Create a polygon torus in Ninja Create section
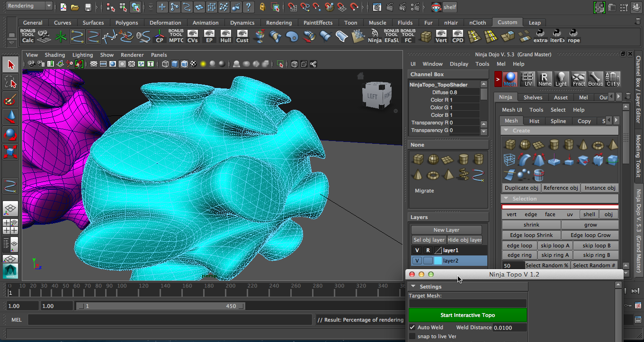644x342 pixels. click(x=598, y=145)
